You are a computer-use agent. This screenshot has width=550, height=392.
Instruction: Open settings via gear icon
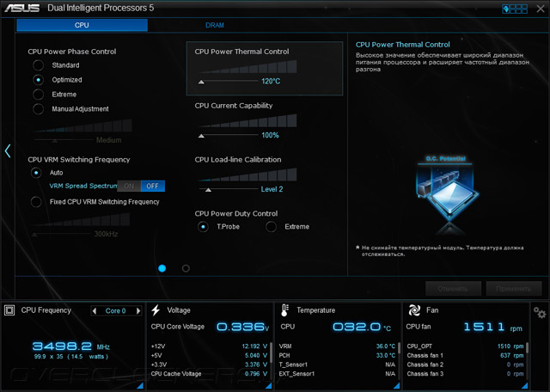[540, 312]
